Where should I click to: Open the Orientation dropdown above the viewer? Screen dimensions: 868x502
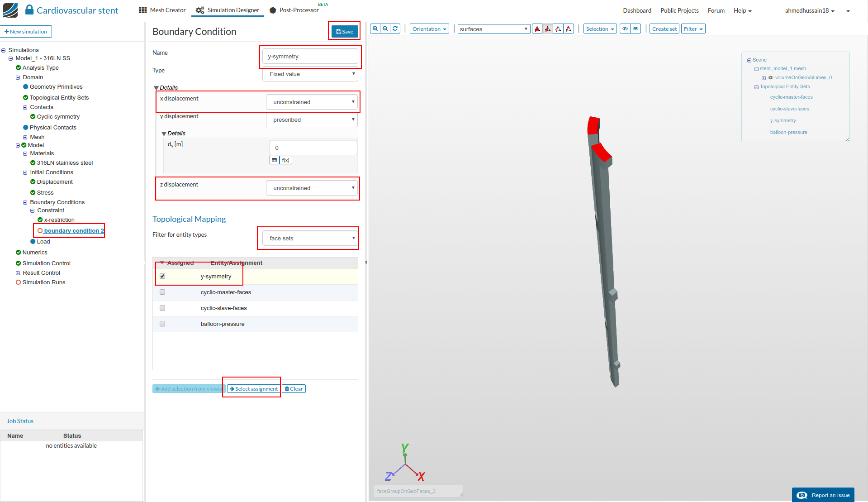click(x=428, y=29)
